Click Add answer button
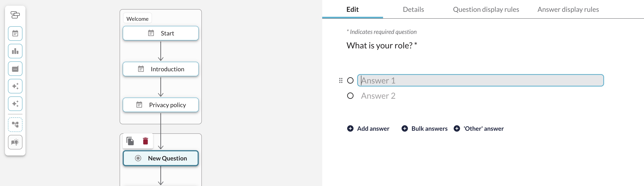This screenshot has height=186, width=644. [368, 128]
